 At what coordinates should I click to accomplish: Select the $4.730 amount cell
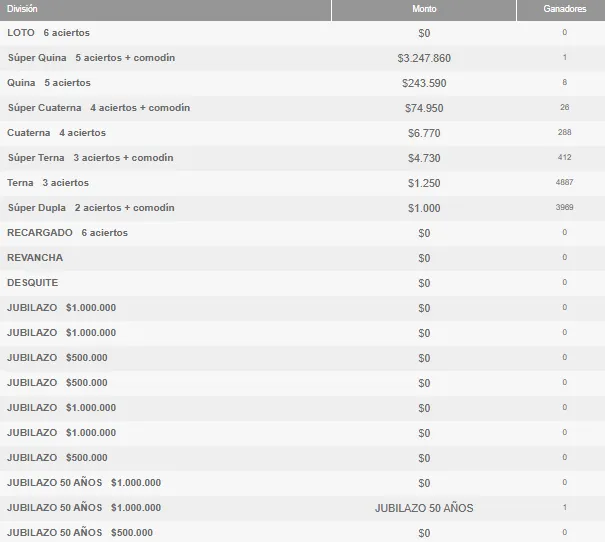(x=424, y=158)
